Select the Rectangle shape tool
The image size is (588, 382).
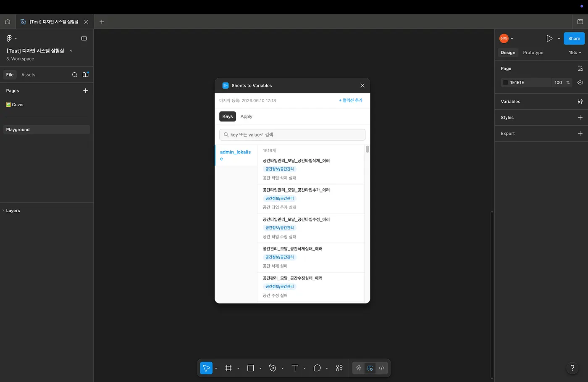[251, 368]
